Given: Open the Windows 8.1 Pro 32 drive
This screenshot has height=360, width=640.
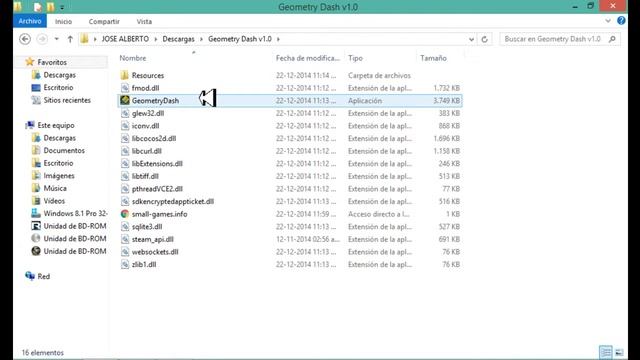Looking at the screenshot, I should (x=75, y=213).
